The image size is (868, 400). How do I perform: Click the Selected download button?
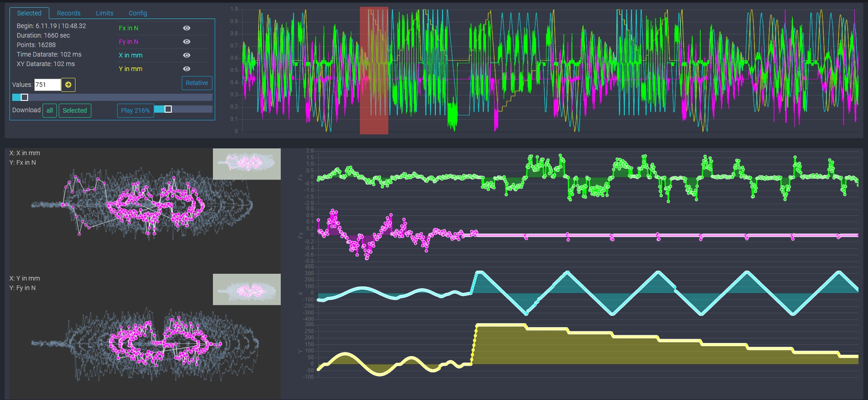click(x=75, y=110)
